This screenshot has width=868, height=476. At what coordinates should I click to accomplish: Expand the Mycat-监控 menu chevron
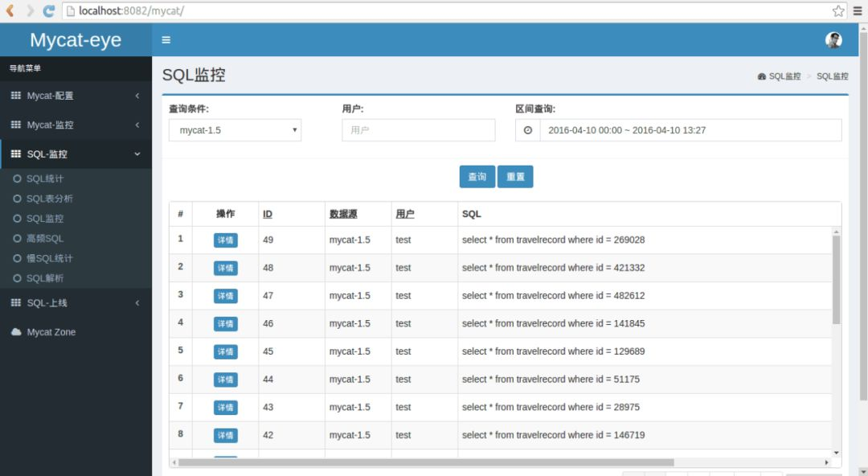(x=137, y=125)
